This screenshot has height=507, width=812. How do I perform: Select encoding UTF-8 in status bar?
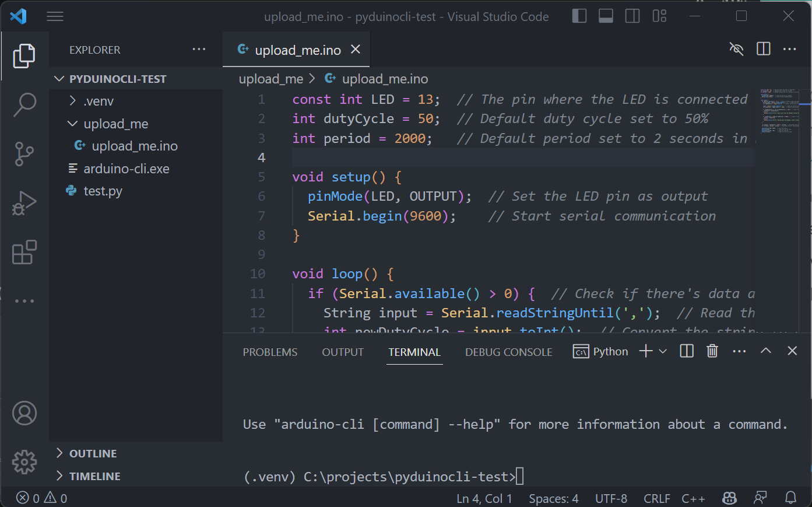pos(611,499)
